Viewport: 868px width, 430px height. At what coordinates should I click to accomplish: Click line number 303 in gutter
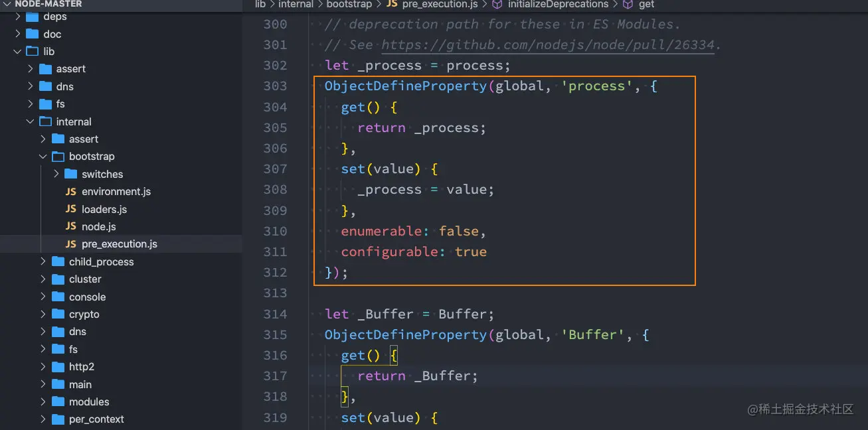pos(275,86)
